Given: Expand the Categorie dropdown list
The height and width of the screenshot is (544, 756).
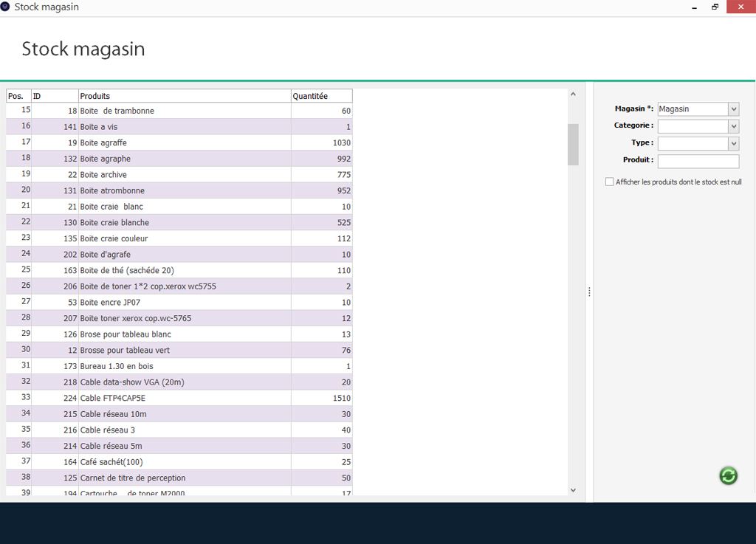Looking at the screenshot, I should tap(733, 126).
